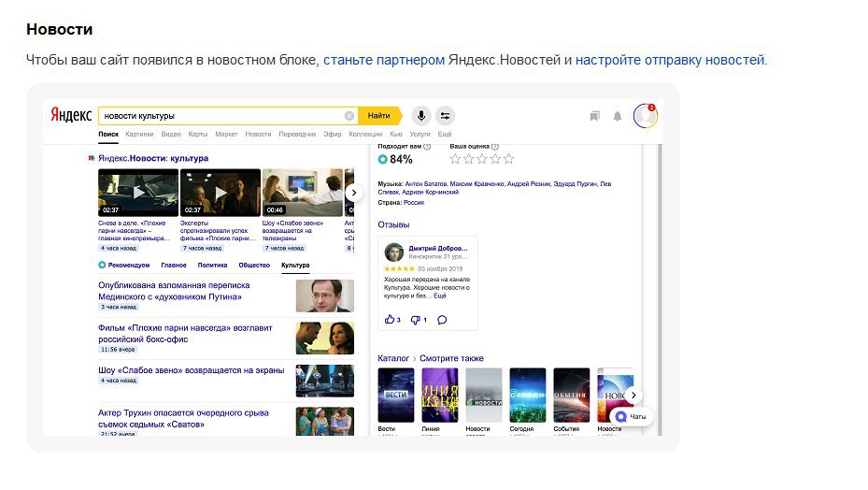Clear the search query with the X icon
This screenshot has width=868, height=490.
click(349, 116)
